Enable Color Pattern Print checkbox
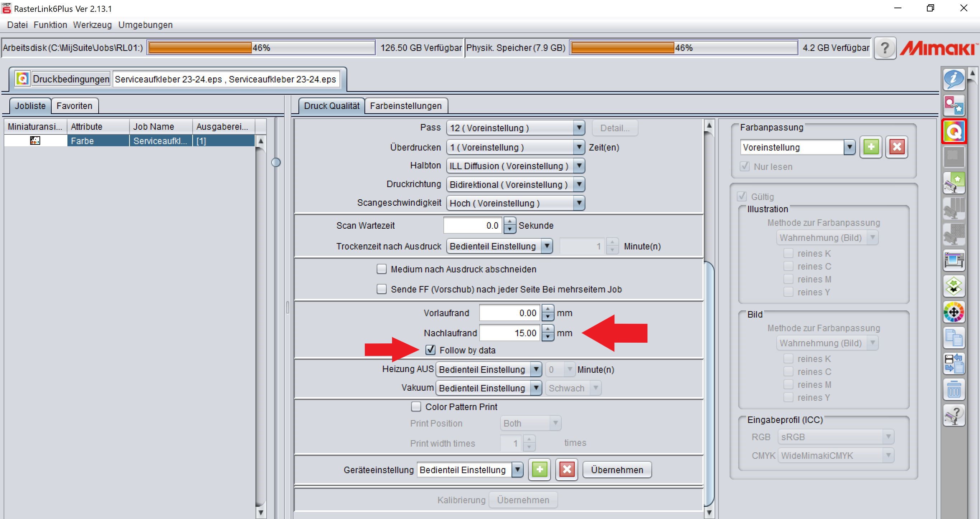This screenshot has width=980, height=519. click(416, 407)
